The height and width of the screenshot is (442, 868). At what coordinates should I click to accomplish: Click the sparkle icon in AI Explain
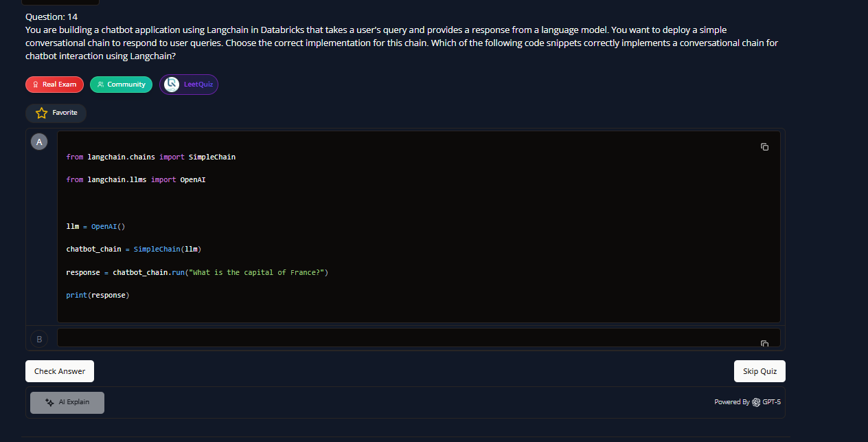[49, 402]
